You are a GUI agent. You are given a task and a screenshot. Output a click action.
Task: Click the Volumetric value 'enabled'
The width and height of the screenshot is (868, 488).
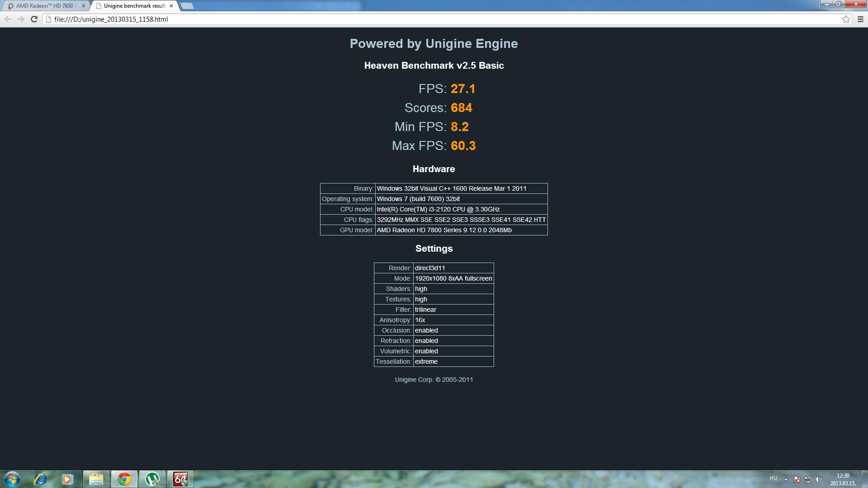[x=453, y=351]
